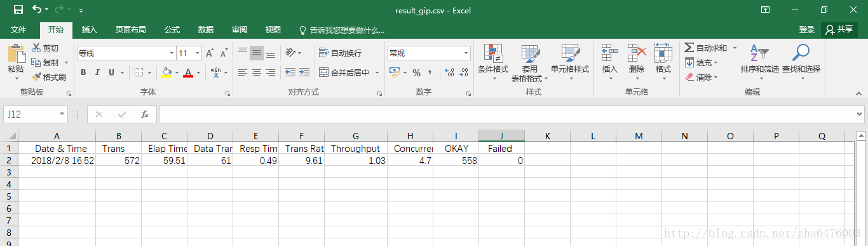Toggle middle vertical alignment

(257, 53)
